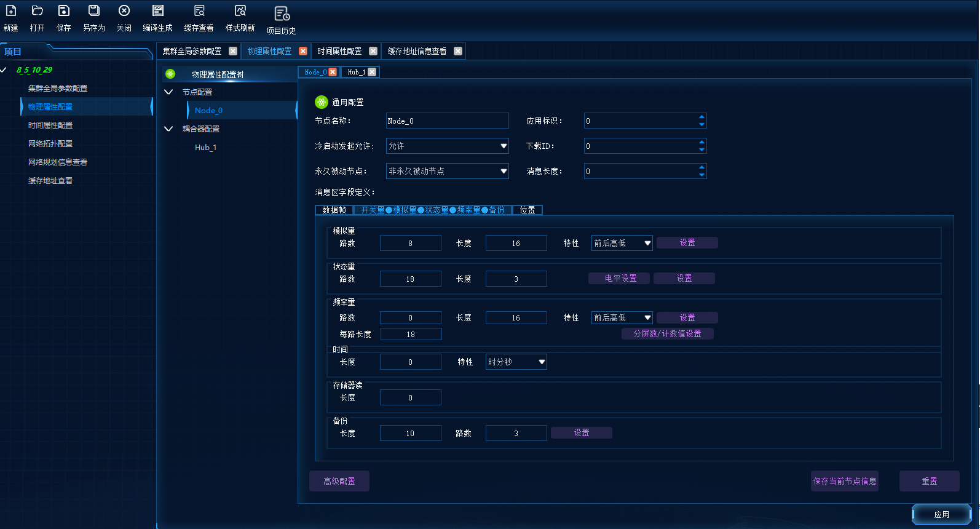Click the 状态量 长度 input field

[516, 279]
